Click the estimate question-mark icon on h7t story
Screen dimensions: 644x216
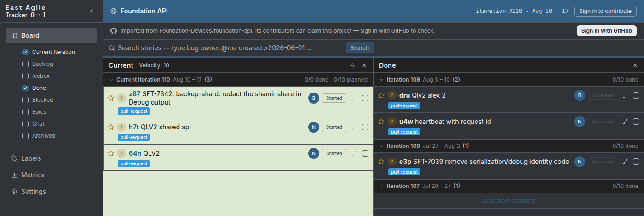coord(121,127)
